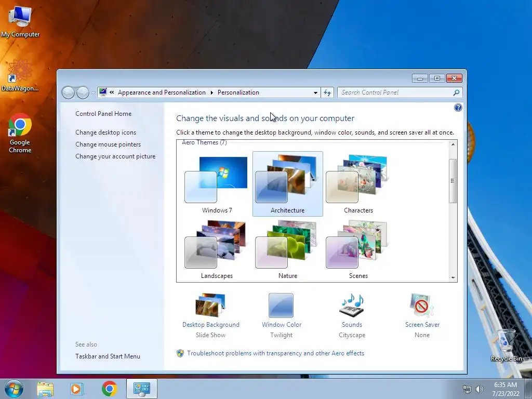Click the search magnifier icon
Viewport: 532px width, 399px height.
(456, 92)
